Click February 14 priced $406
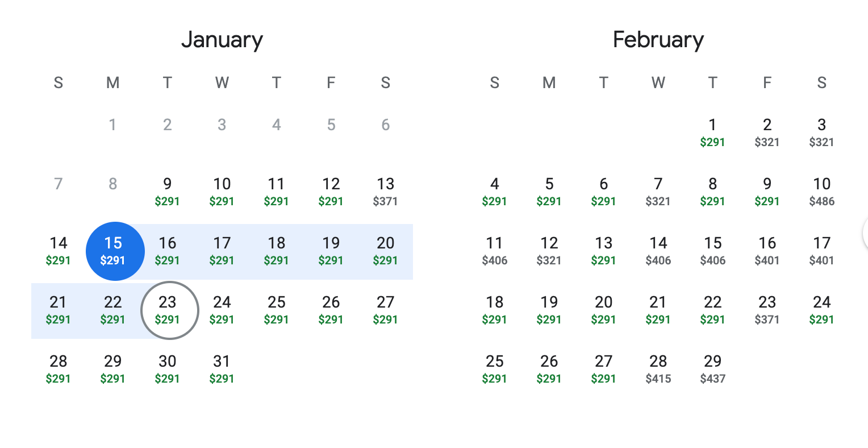This screenshot has height=448, width=868. click(658, 251)
